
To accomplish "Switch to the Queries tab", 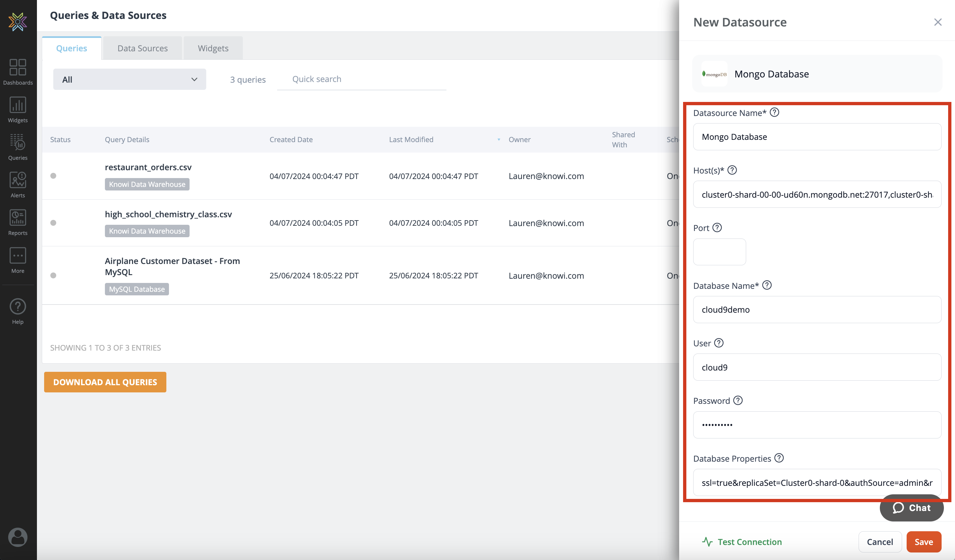I will pyautogui.click(x=72, y=48).
